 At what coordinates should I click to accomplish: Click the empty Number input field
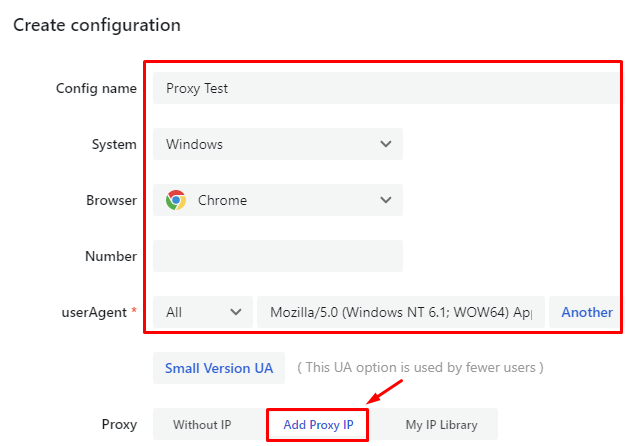278,256
